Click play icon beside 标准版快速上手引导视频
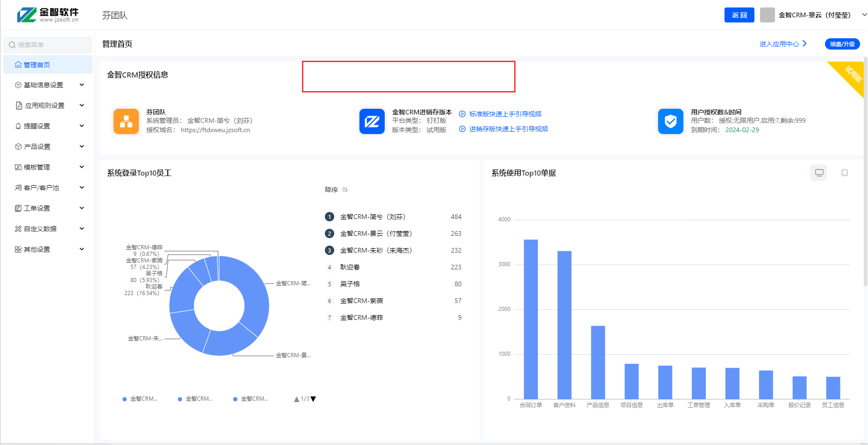The image size is (868, 445). pyautogui.click(x=462, y=114)
